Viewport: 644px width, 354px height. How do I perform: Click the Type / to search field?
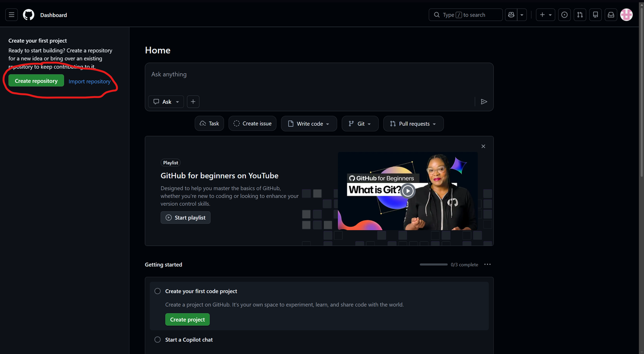pos(466,15)
